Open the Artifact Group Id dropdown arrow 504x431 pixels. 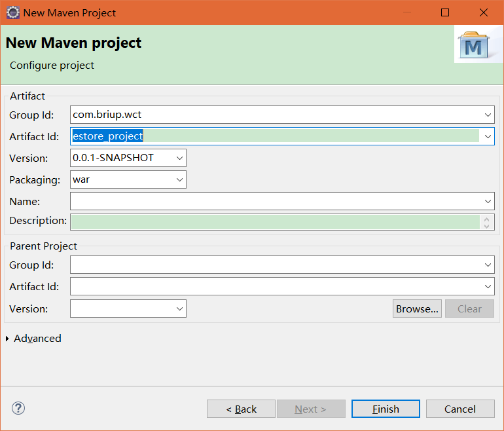click(x=488, y=115)
